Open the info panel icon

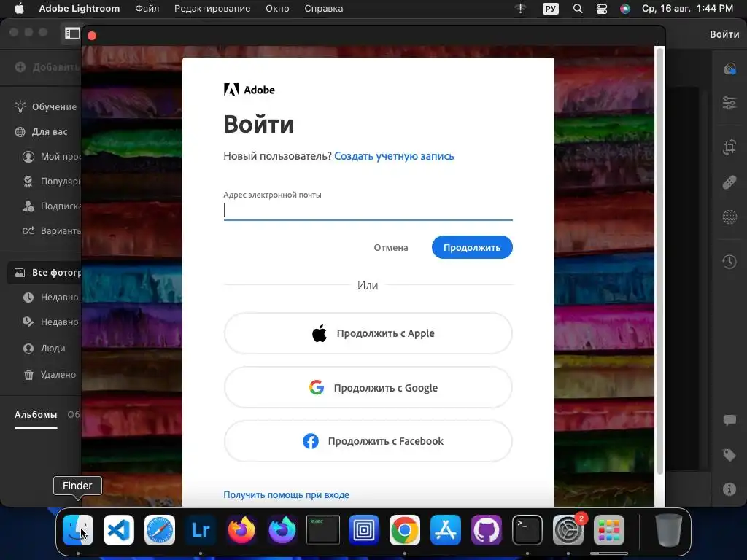pyautogui.click(x=729, y=489)
